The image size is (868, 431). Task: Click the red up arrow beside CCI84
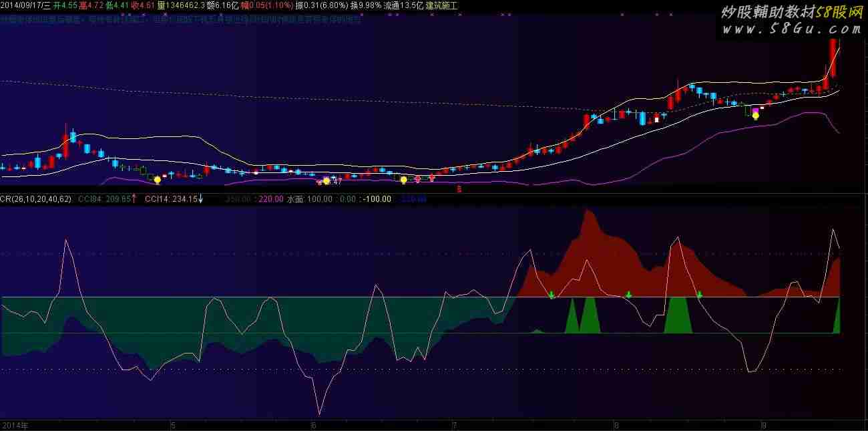(x=134, y=198)
